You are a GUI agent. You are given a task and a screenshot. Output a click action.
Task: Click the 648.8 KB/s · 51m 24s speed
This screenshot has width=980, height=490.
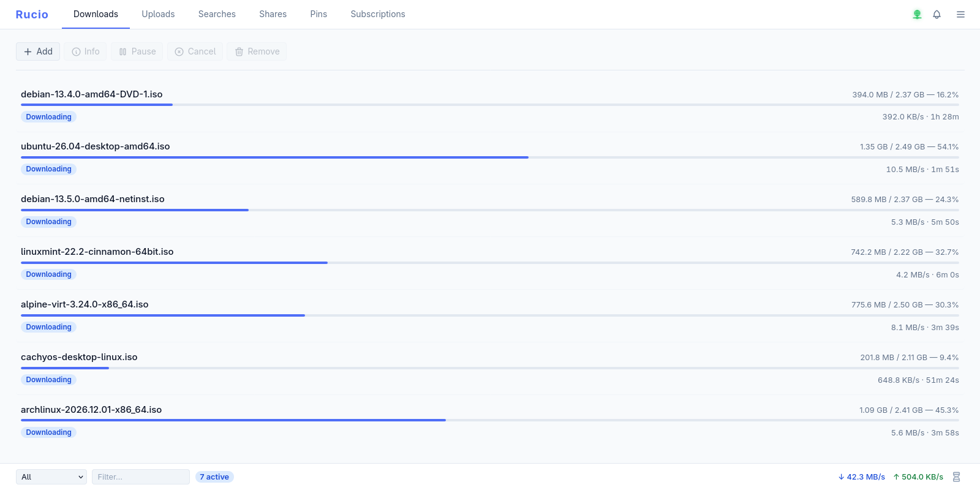click(x=918, y=380)
